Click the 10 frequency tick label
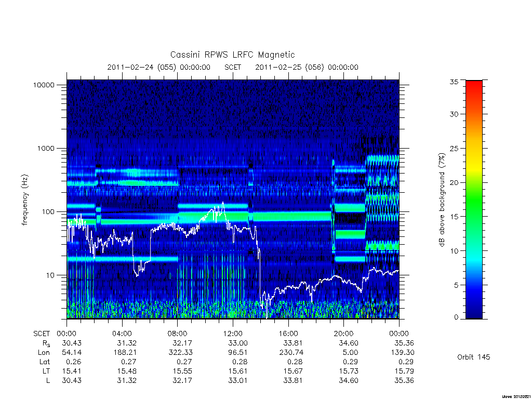Image resolution: width=532 pixels, height=399 pixels. coord(50,275)
